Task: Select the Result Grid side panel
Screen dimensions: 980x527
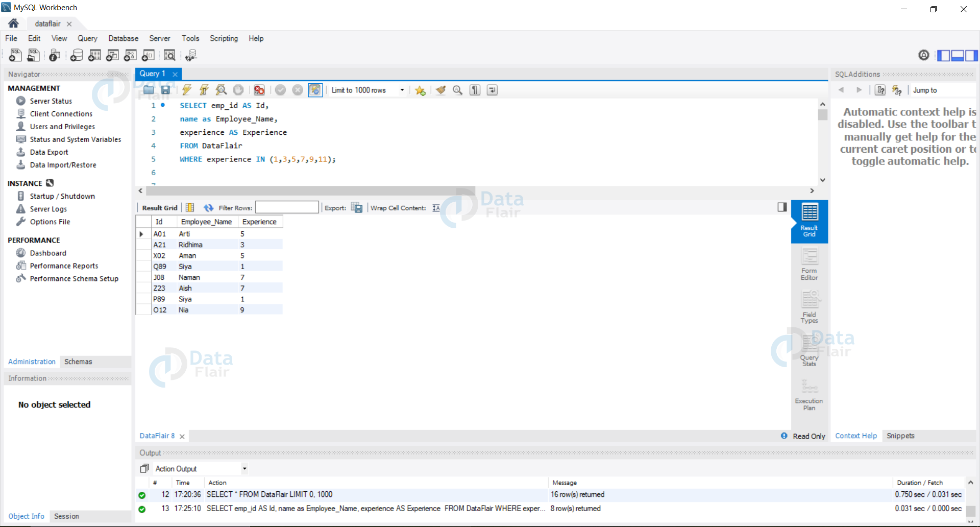Action: [809, 221]
